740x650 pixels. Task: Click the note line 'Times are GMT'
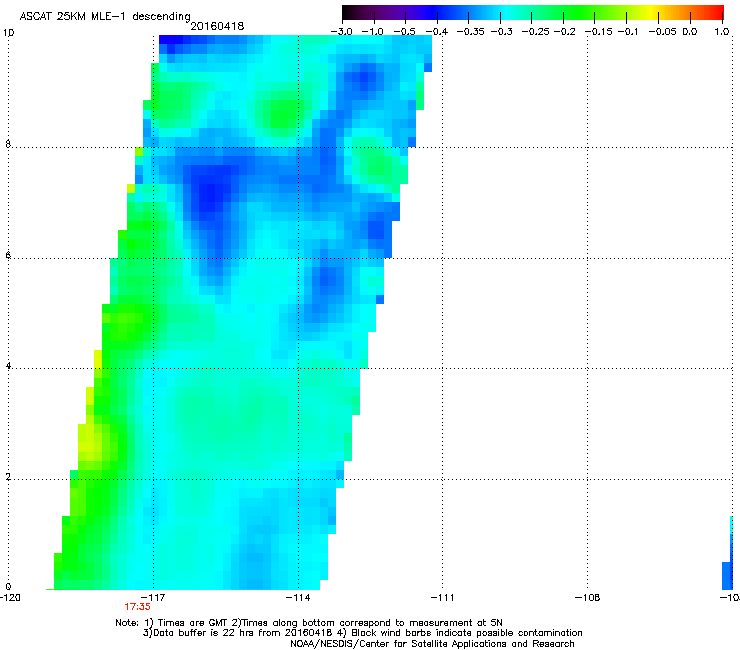coord(309,623)
